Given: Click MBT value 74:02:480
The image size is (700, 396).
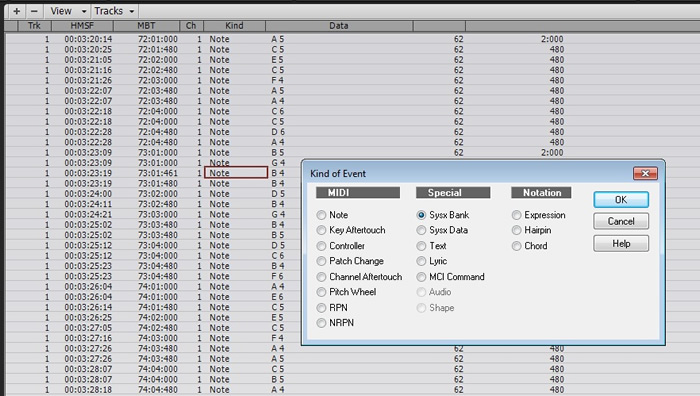Looking at the screenshot, I should 157,328.
